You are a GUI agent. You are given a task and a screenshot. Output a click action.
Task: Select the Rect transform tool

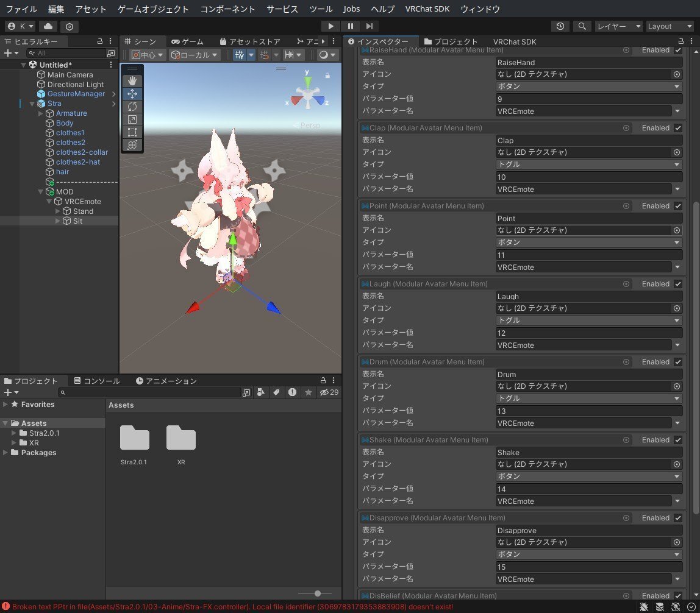pos(132,132)
